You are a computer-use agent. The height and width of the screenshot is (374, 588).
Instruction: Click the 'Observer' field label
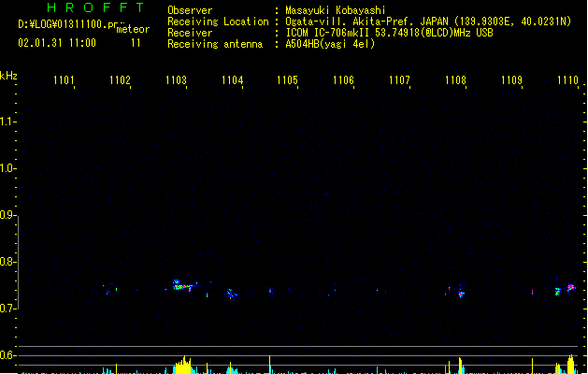190,10
